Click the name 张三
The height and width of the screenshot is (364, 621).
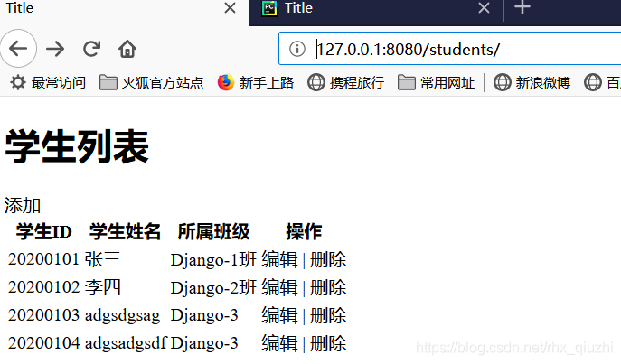coord(102,259)
